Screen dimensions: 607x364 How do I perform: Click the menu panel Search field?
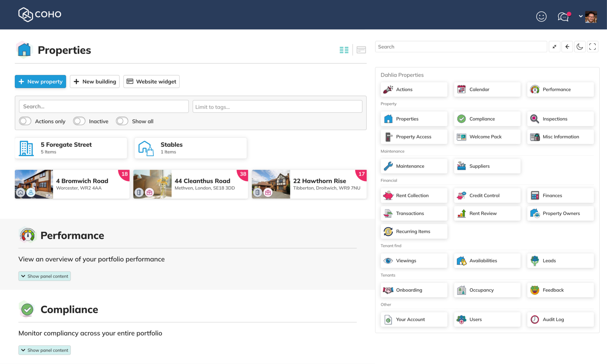coord(461,47)
